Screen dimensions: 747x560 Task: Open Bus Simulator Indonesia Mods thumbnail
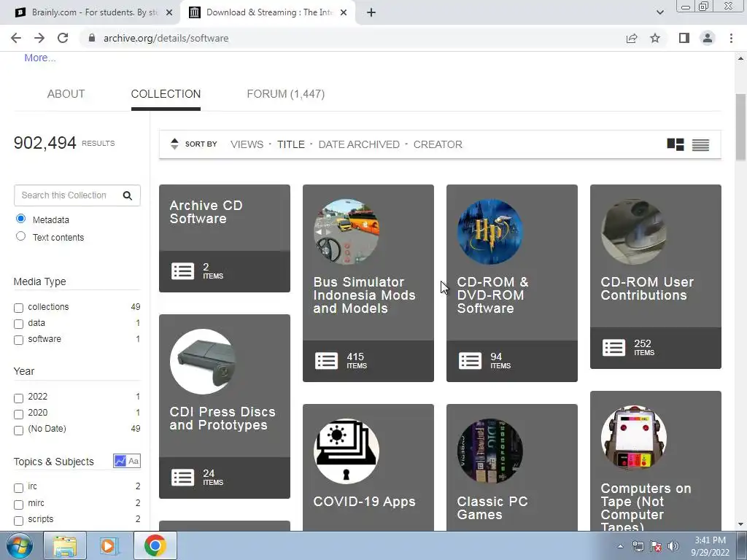coord(347,232)
